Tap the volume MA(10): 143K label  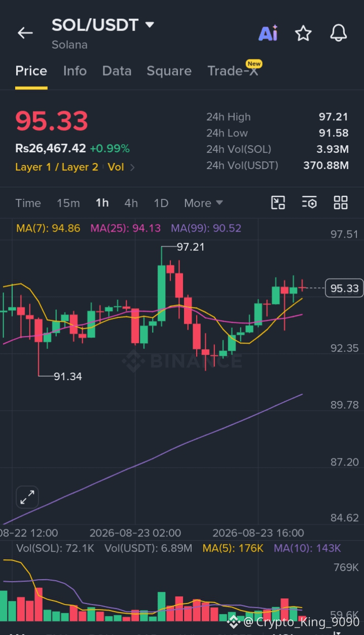pyautogui.click(x=307, y=548)
